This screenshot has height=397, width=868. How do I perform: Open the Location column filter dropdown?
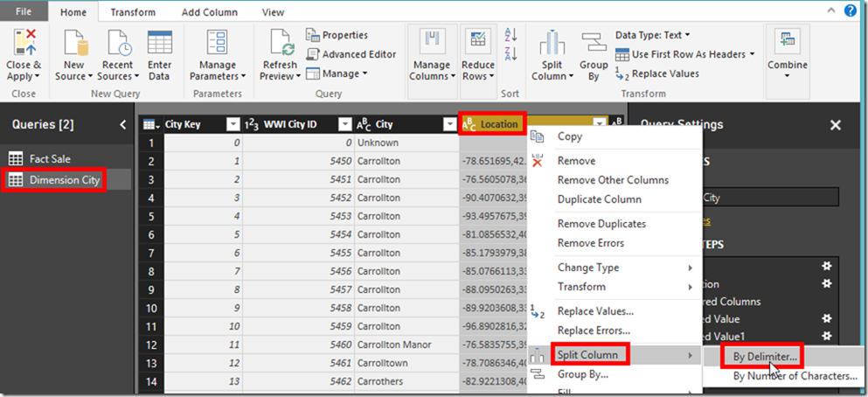tap(599, 124)
